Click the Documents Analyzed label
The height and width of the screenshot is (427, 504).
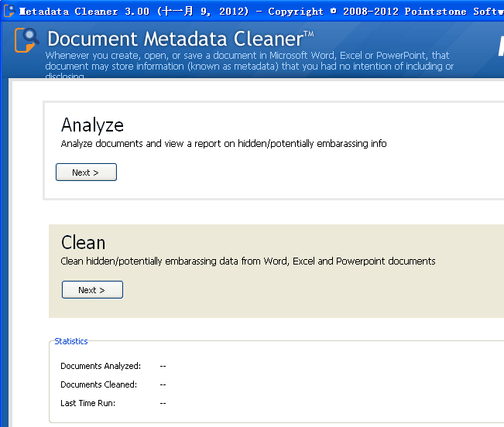101,366
